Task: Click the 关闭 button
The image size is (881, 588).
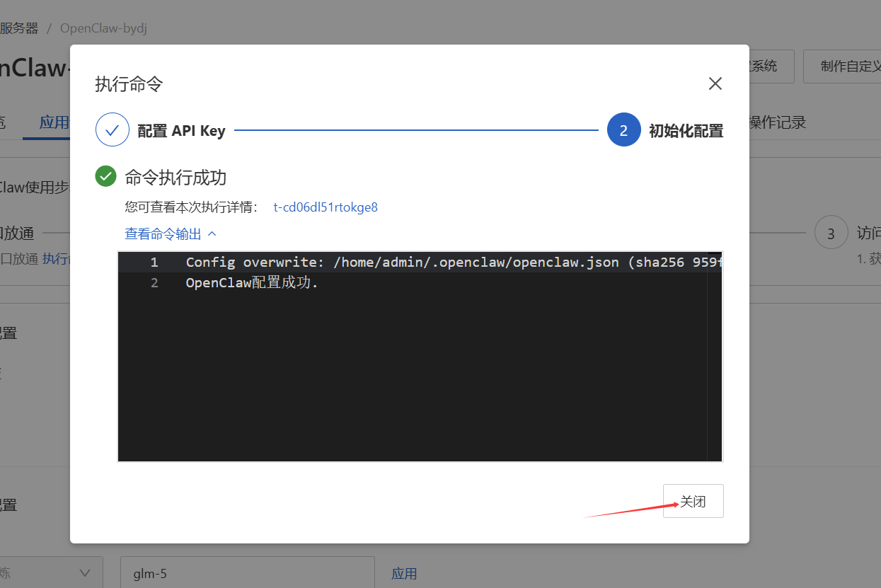Action: pos(693,501)
